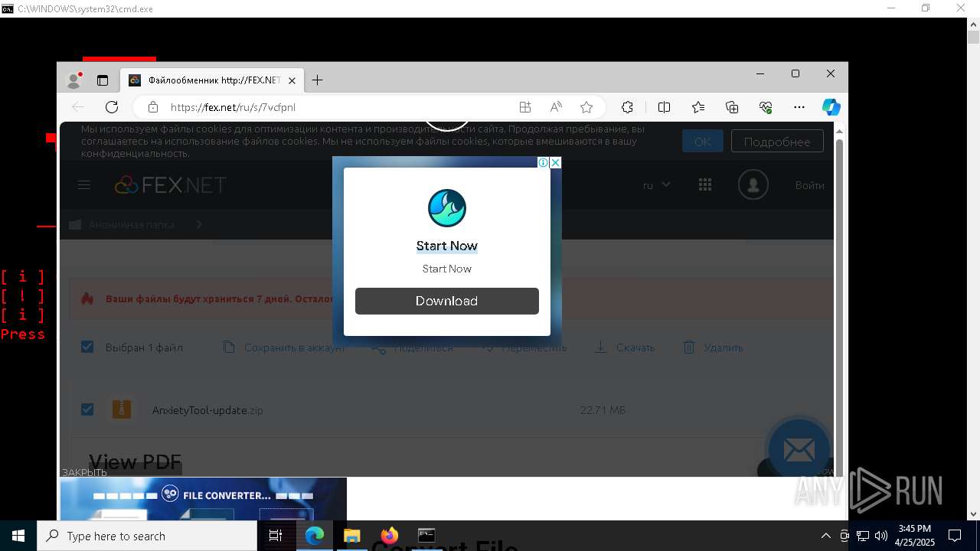980x551 pixels.
Task: Click the ad Download button
Action: coord(447,301)
